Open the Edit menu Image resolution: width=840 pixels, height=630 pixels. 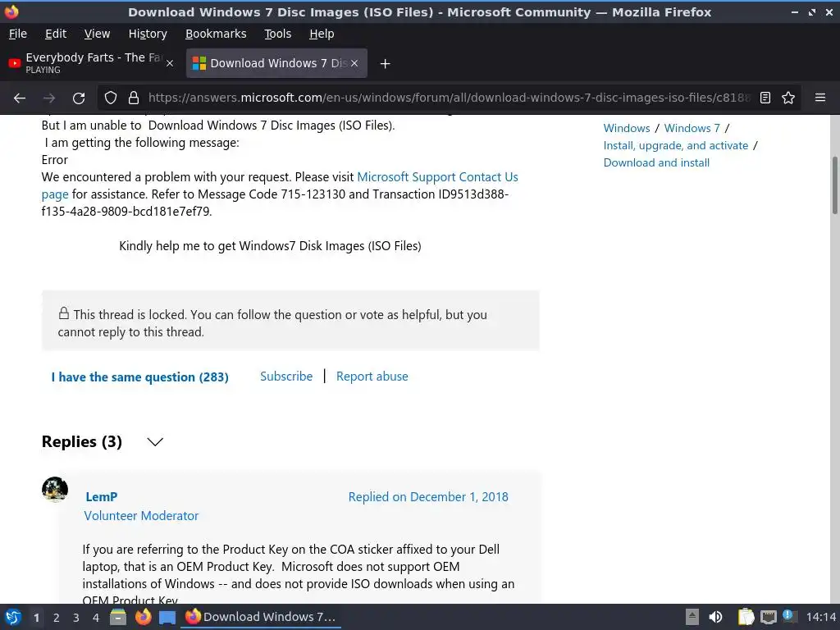[56, 34]
